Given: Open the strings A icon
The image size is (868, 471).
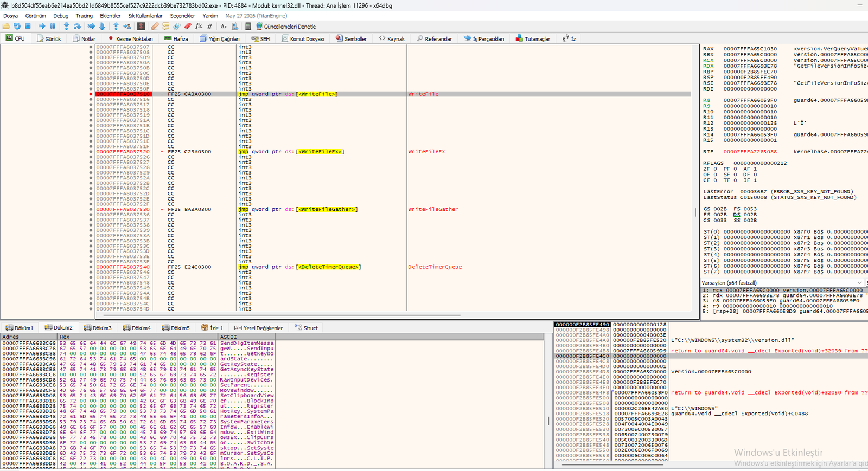Looking at the screenshot, I should pyautogui.click(x=223, y=26).
